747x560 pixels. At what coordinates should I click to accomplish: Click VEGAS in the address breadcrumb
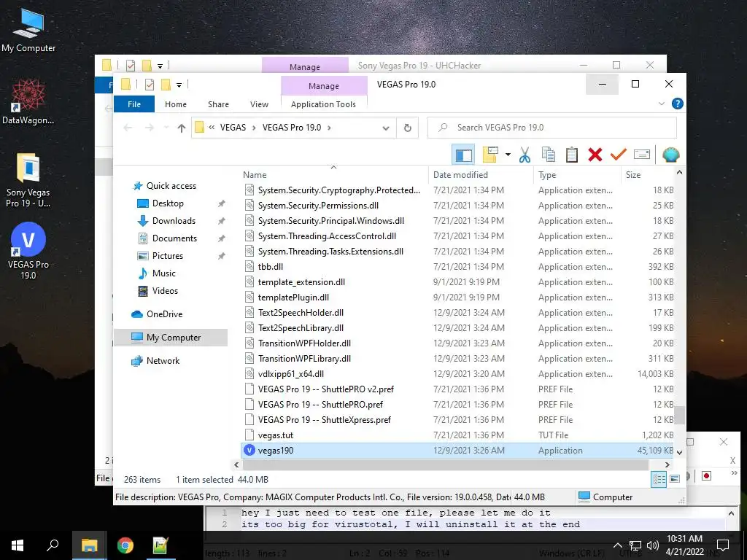(233, 128)
